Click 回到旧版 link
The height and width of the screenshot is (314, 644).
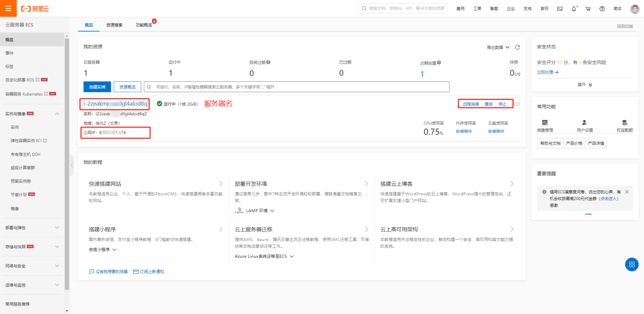[625, 26]
